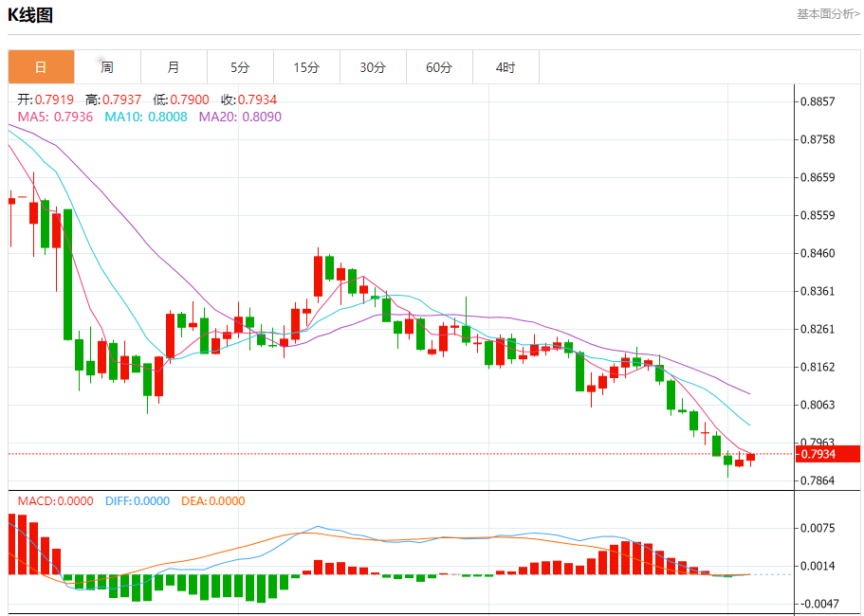This screenshot has height=616, width=864.
Task: Click the 0.8758 price axis label
Action: [818, 139]
